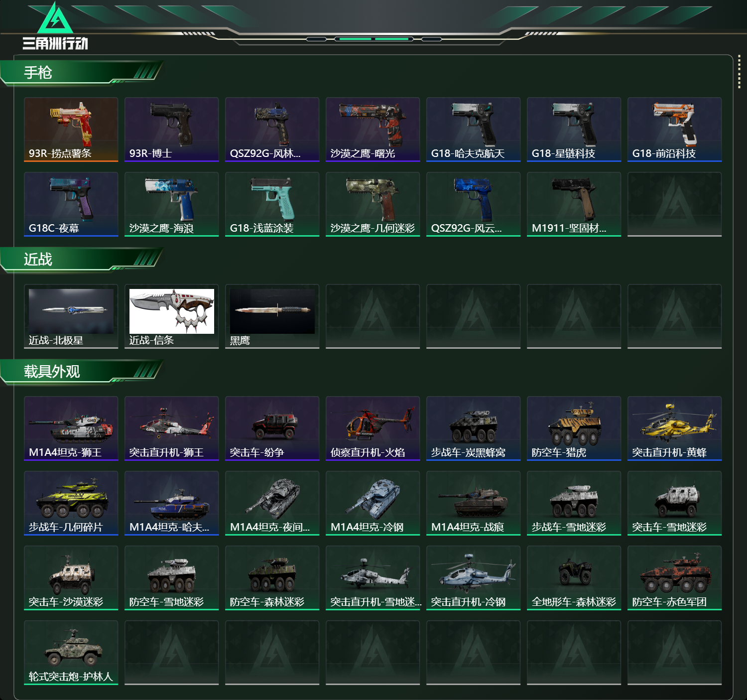Pick 沙漠之鹰-几何迷彩 Desert Eagle skin
Viewport: 747px width, 700px height.
[x=373, y=204]
